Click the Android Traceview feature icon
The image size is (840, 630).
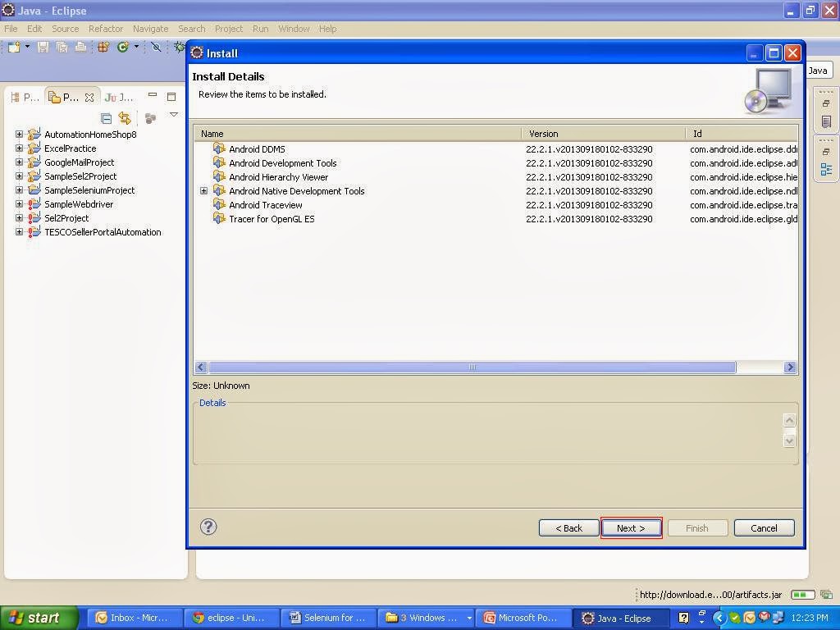(218, 203)
